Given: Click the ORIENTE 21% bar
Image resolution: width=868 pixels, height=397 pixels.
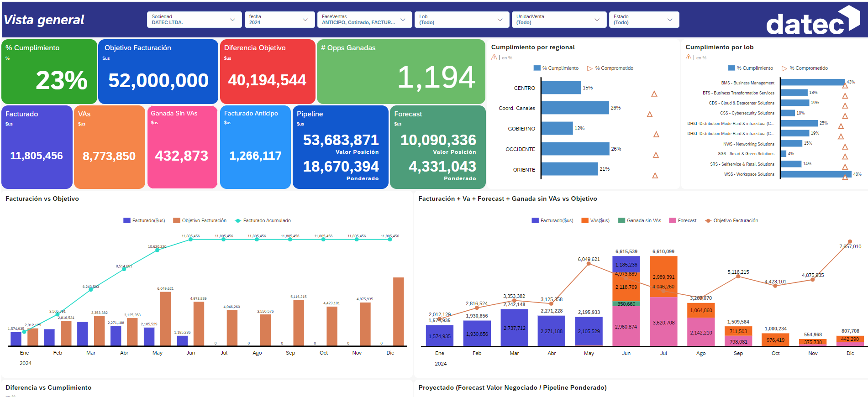Looking at the screenshot, I should click(570, 169).
